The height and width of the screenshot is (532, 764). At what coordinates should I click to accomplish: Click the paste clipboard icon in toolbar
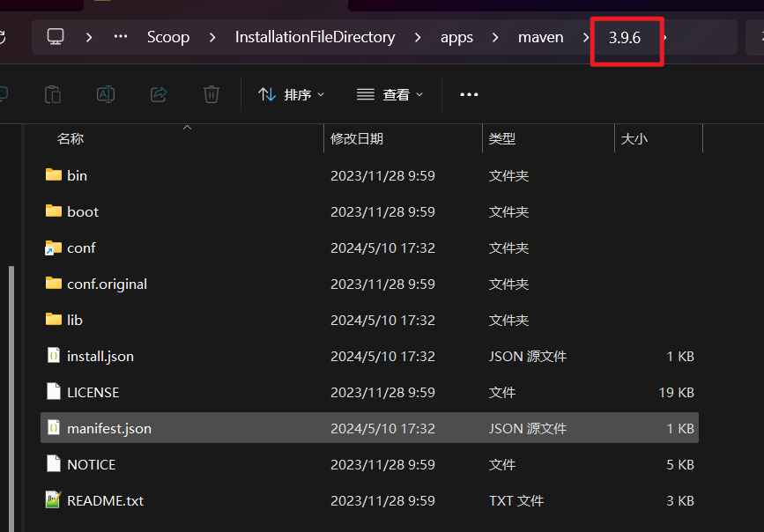tap(53, 94)
